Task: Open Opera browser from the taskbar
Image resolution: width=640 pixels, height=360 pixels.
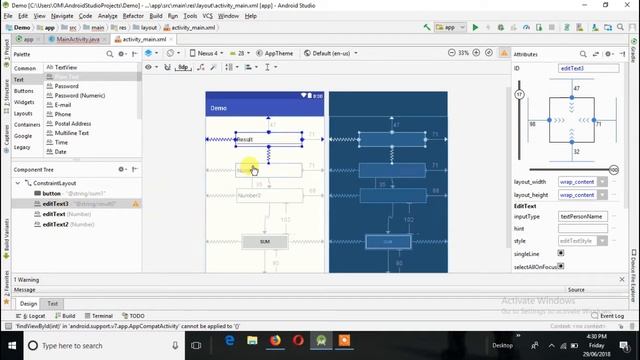Action: pyautogui.click(x=298, y=341)
